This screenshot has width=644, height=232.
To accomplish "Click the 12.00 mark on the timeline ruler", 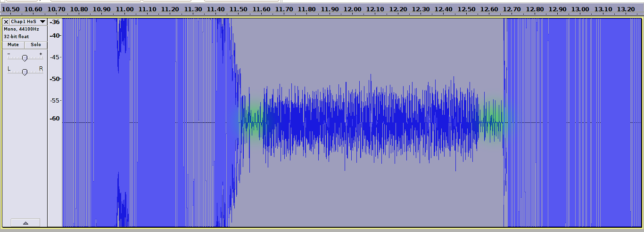I will [x=352, y=9].
